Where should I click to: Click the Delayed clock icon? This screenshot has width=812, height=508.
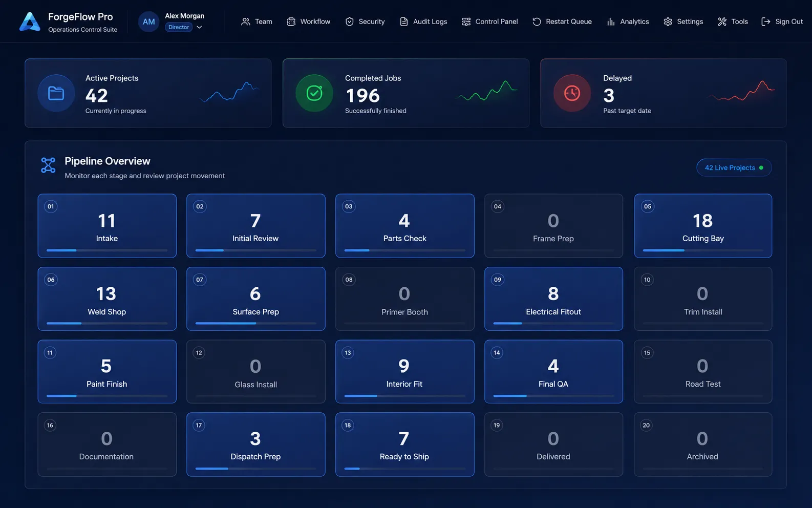tap(572, 93)
